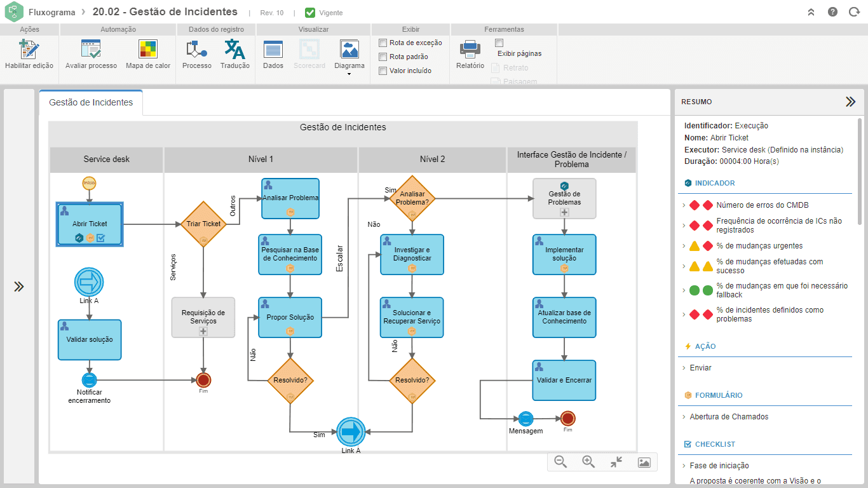Click the Habilitar edição icon
Screen dimensions: 868x488
point(29,50)
